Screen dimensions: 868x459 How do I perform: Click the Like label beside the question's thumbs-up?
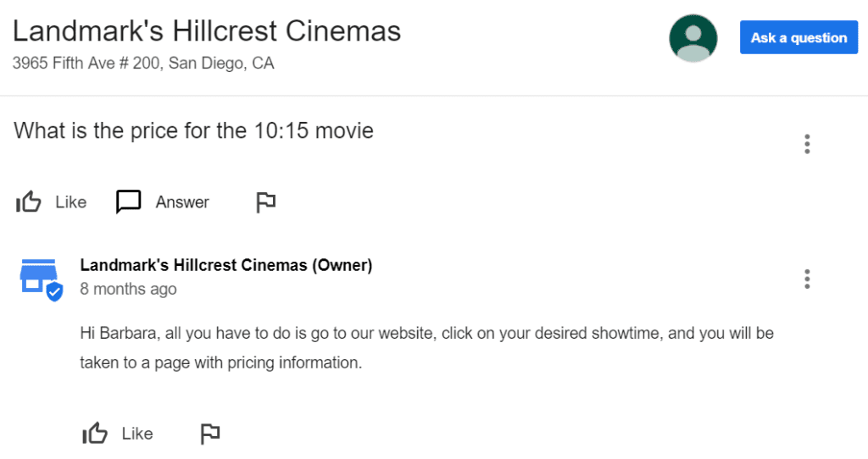(71, 202)
